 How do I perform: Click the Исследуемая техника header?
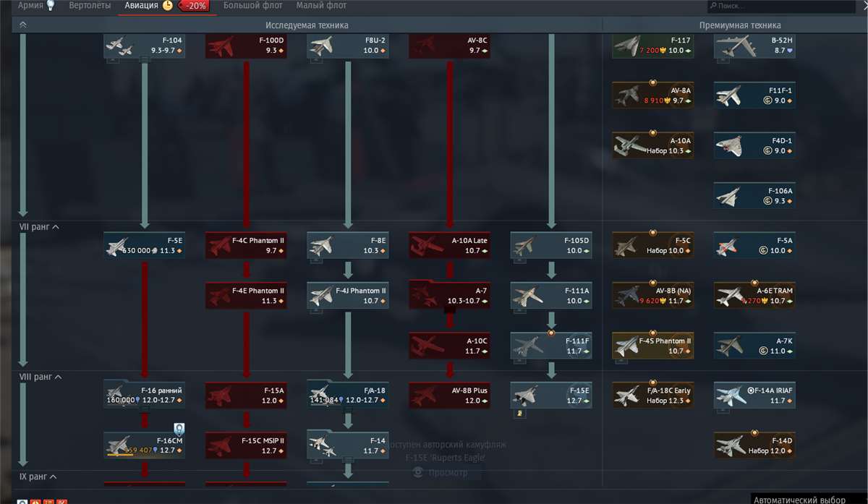pos(307,25)
